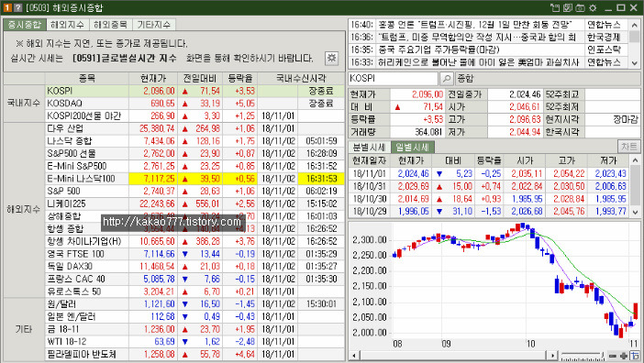Open the settings gear in title bar
The width and height of the screenshot is (644, 363).
[593, 7]
